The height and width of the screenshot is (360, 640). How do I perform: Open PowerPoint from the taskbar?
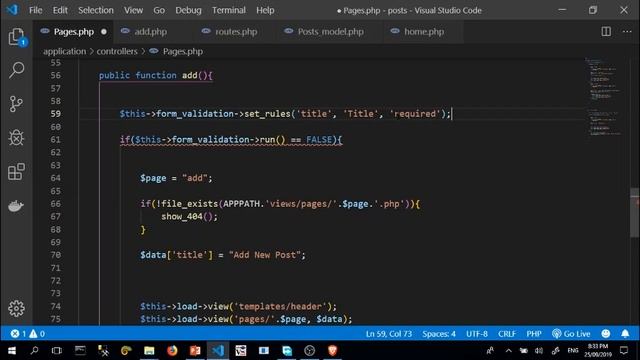tap(195, 351)
